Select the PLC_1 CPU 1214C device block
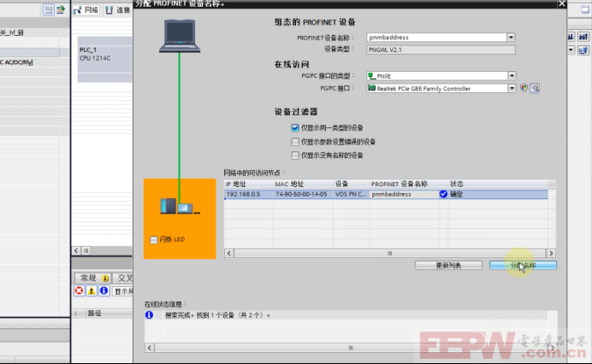The height and width of the screenshot is (364, 592). point(105,59)
